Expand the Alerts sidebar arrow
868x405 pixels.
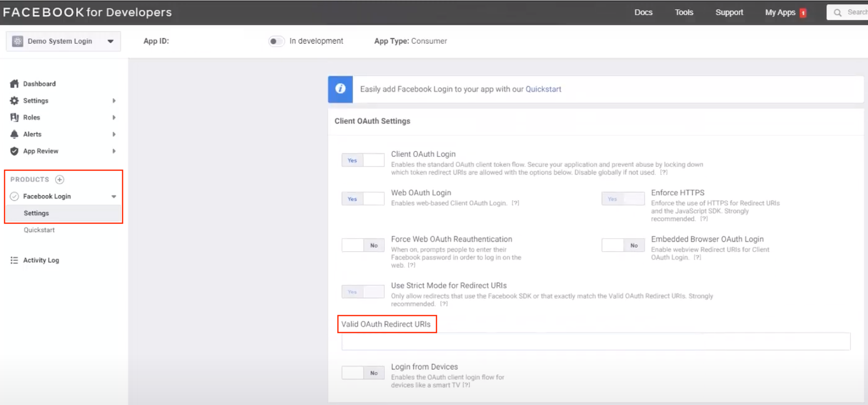coord(114,134)
